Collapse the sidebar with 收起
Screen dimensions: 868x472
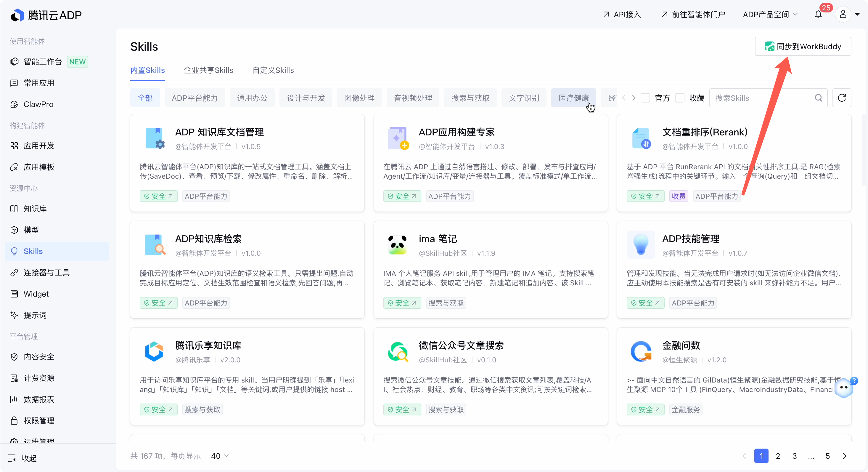coord(22,458)
